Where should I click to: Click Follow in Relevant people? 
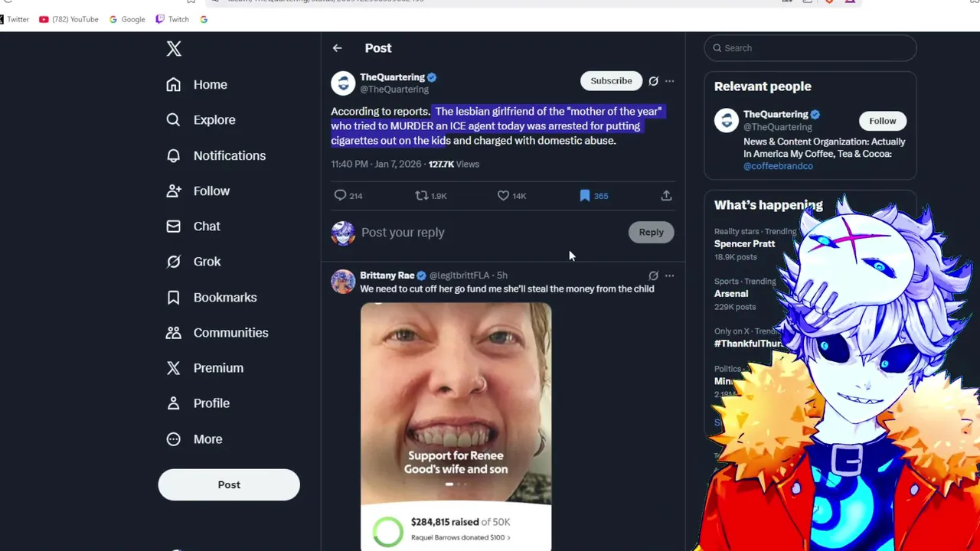[882, 121]
